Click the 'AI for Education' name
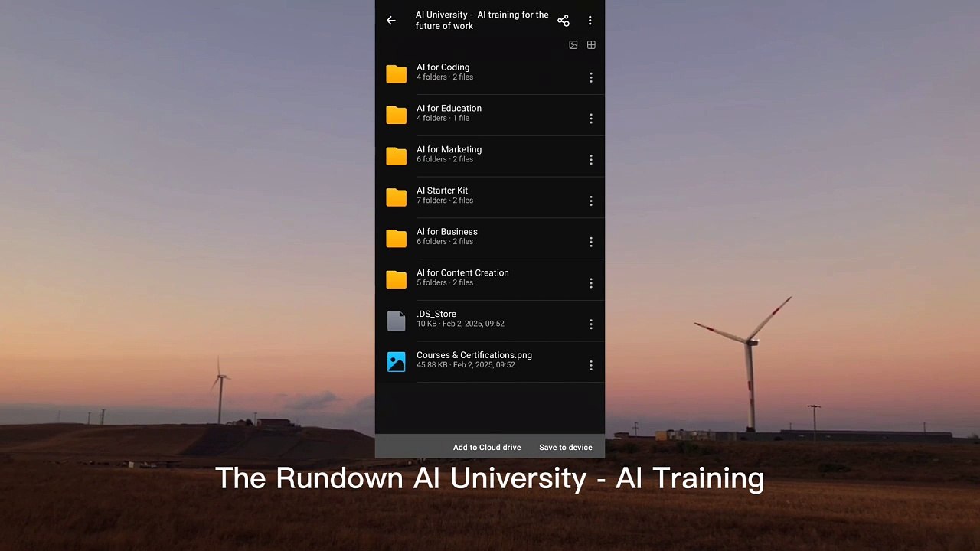The width and height of the screenshot is (980, 551). click(x=449, y=109)
